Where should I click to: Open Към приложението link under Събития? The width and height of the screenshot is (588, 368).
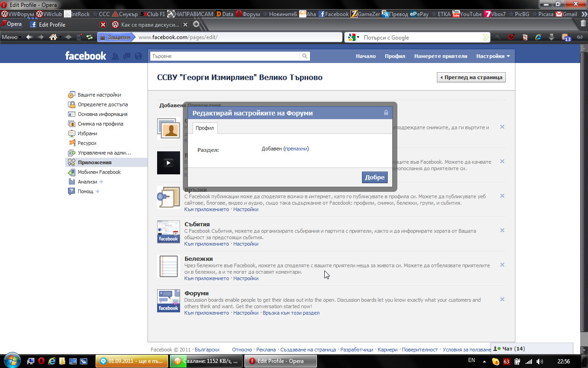pyautogui.click(x=207, y=244)
